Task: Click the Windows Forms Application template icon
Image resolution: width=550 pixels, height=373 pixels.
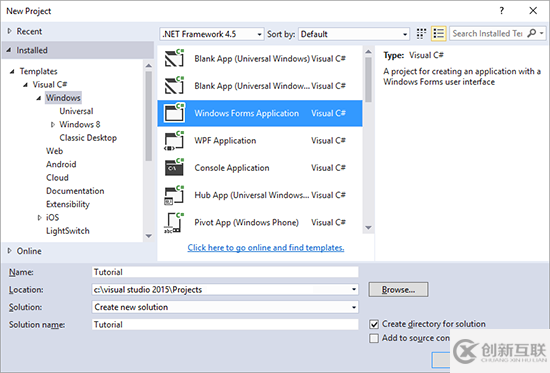Action: pos(174,113)
